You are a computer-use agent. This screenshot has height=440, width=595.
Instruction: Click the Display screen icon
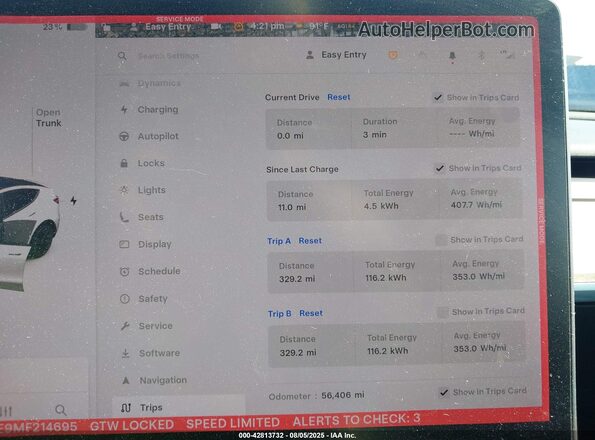[124, 244]
